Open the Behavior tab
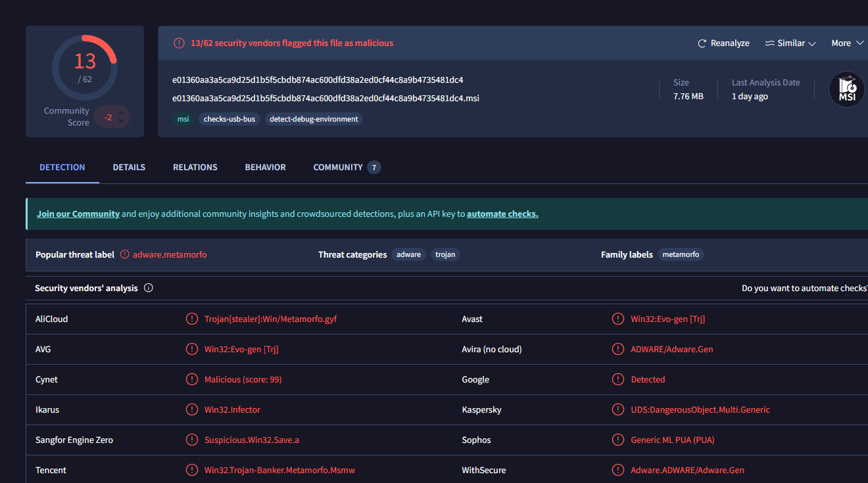Screen dimensions: 868x483 pyautogui.click(x=265, y=168)
